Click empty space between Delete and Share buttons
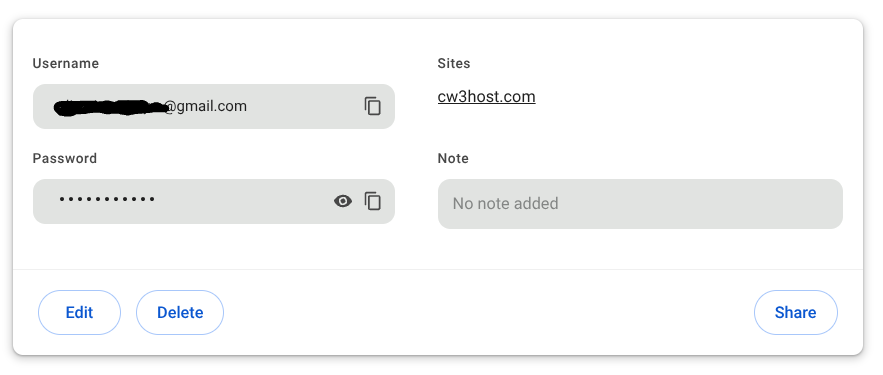Screen dimensions: 883x375 click(x=489, y=312)
